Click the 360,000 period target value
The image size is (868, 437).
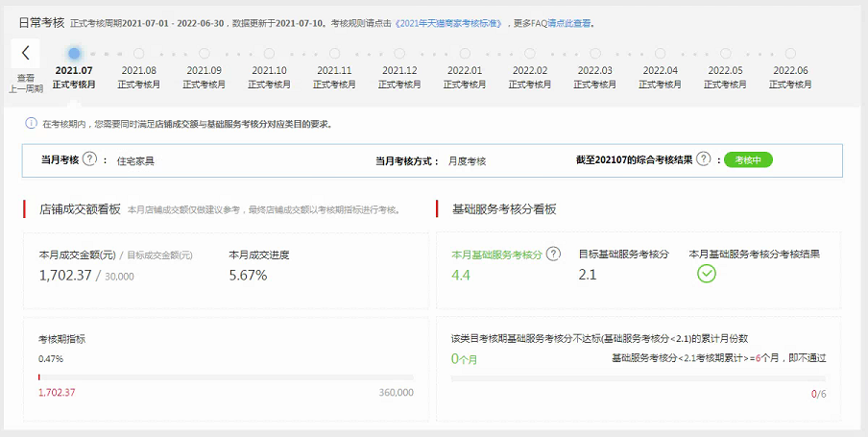coord(397,393)
